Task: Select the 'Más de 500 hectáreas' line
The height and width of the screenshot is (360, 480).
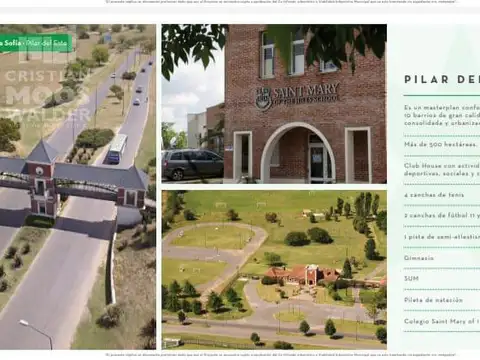Action: (x=441, y=145)
